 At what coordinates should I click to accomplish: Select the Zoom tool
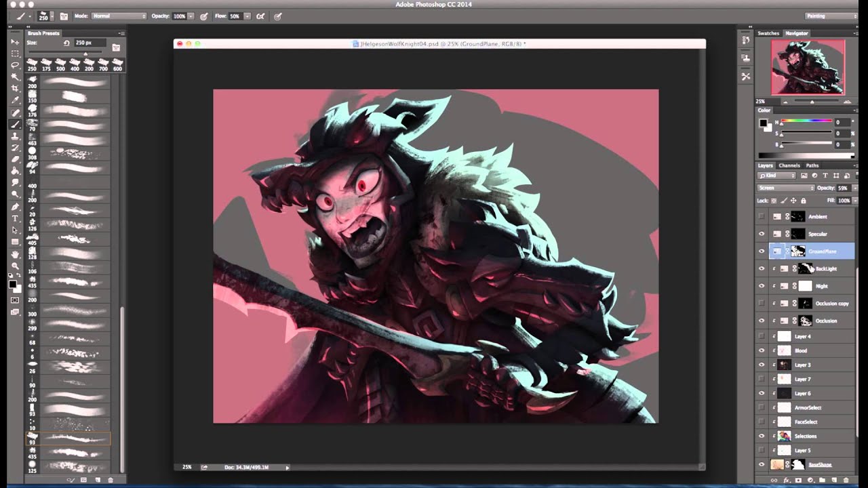click(15, 266)
